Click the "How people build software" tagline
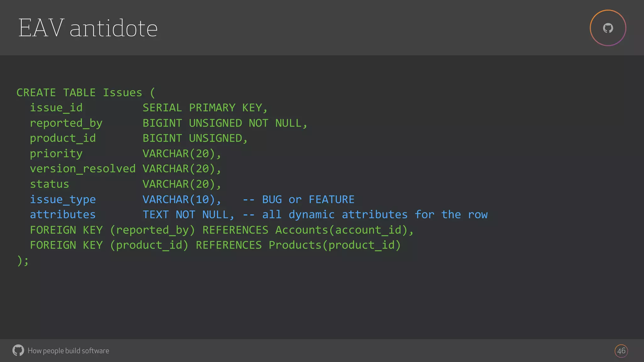Viewport: 644px width, 362px height. click(x=68, y=351)
